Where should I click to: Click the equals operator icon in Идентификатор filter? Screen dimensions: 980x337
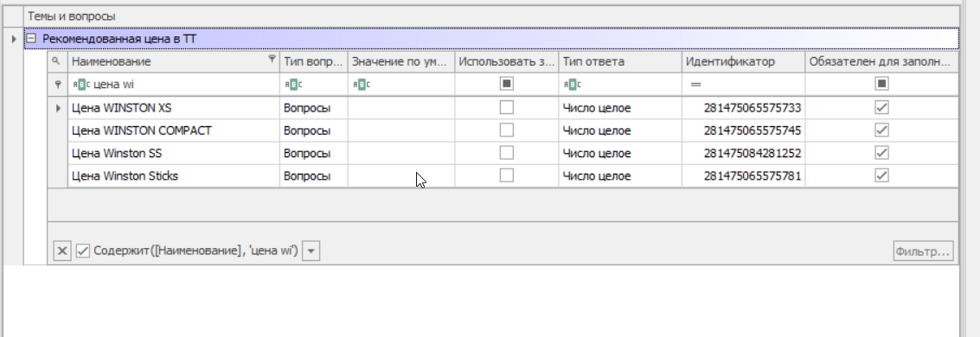coord(695,85)
